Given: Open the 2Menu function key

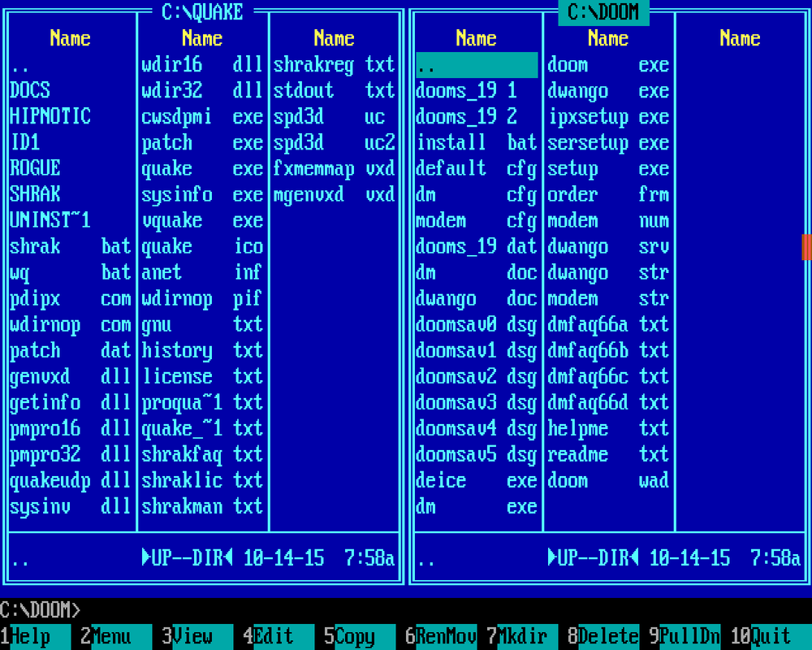Looking at the screenshot, I should 116,636.
